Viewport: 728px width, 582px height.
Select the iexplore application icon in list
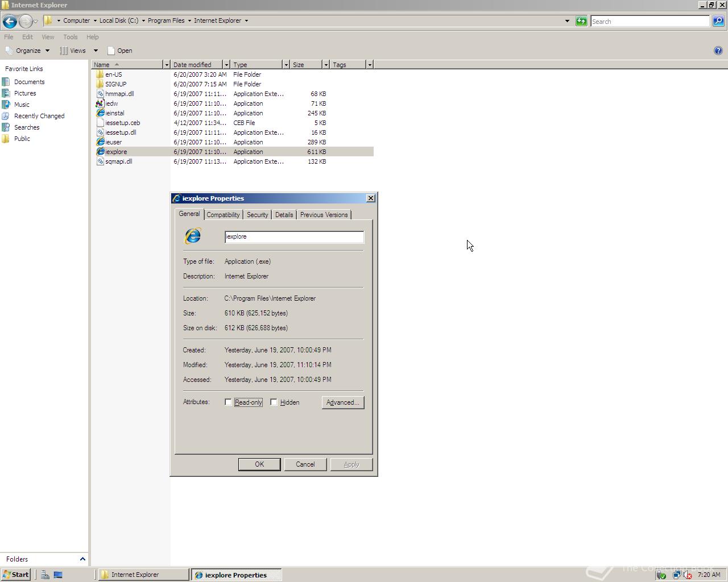tap(100, 152)
